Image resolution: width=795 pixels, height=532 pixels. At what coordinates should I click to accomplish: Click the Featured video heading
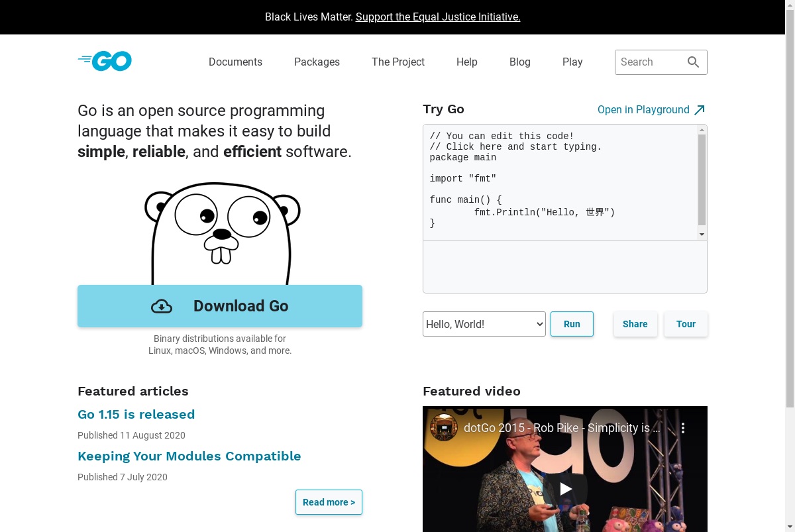coord(472,391)
